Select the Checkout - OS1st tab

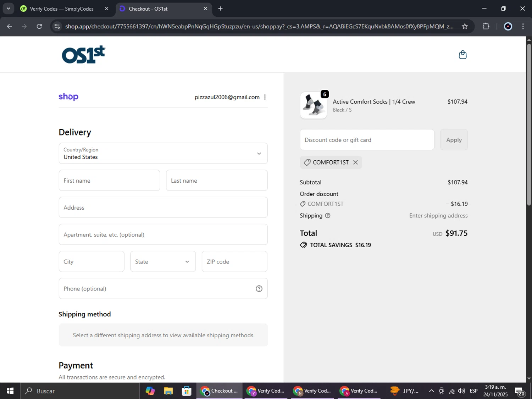point(164,9)
